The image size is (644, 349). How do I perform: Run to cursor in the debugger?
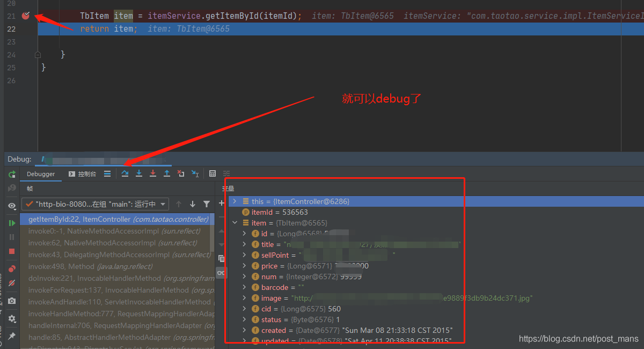[195, 173]
